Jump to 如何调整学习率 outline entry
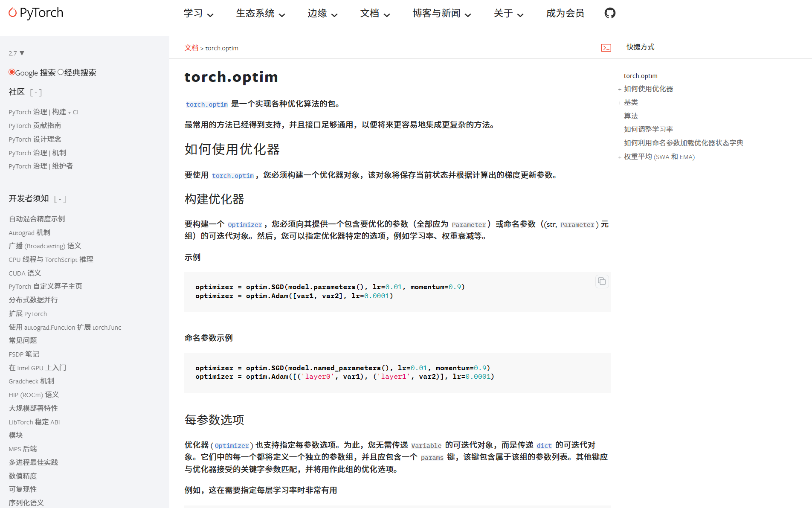Image resolution: width=812 pixels, height=508 pixels. 648,129
